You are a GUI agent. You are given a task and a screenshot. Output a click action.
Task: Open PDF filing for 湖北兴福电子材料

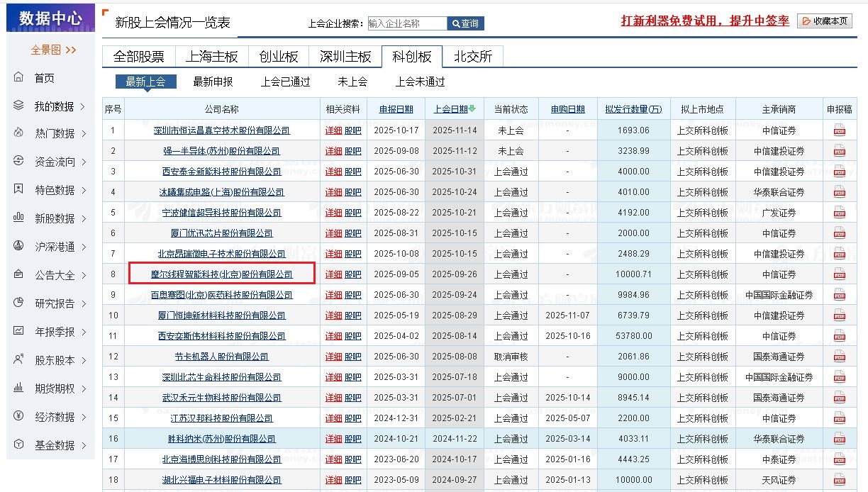point(840,480)
